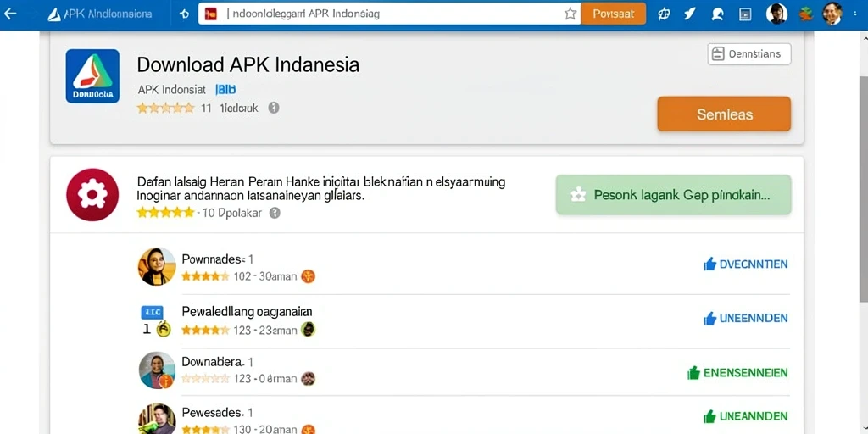The width and height of the screenshot is (868, 434).
Task: Open the Dafan lalsaig Heran description text
Action: pos(321,188)
